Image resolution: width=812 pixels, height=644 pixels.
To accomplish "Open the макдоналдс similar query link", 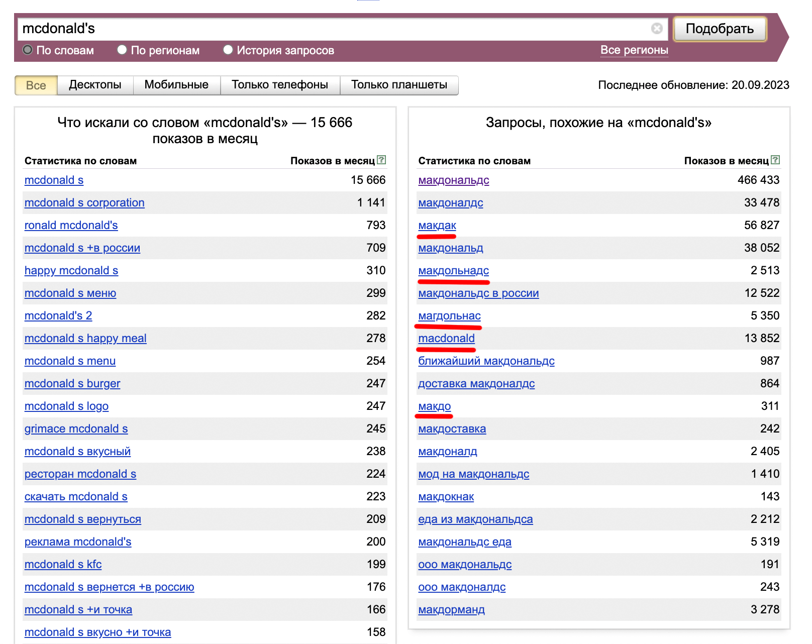I will (451, 202).
